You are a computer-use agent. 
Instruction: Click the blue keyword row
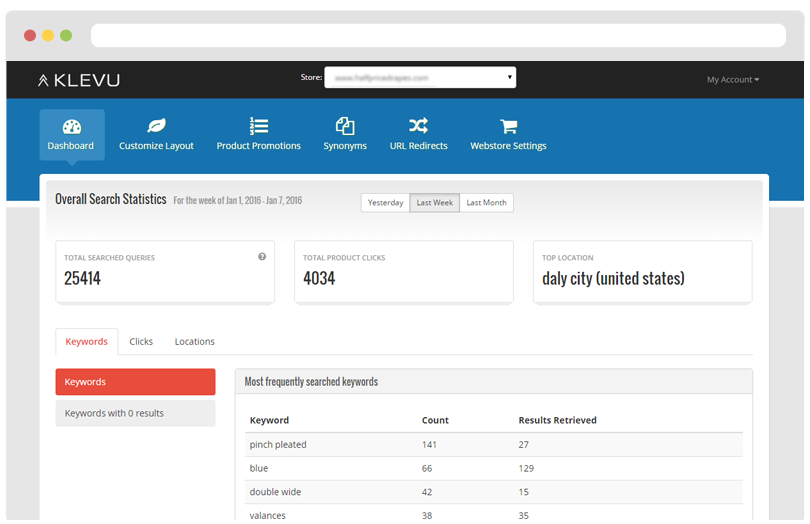tap(494, 468)
